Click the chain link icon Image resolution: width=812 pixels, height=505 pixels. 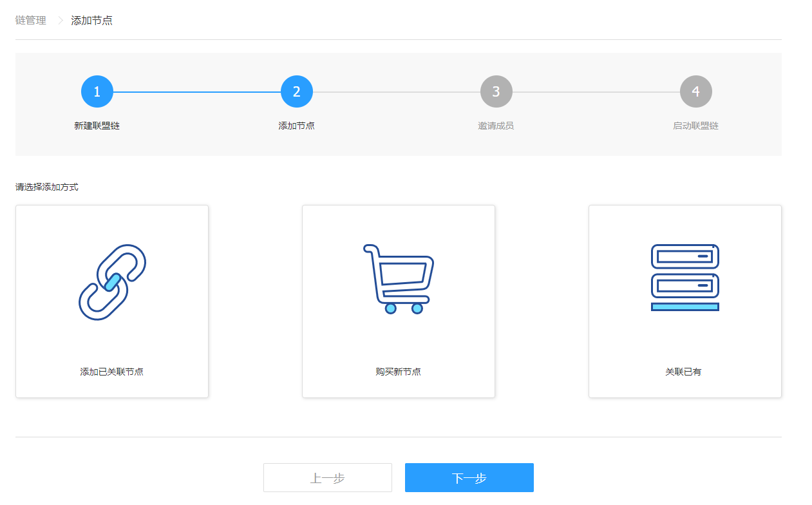point(112,282)
